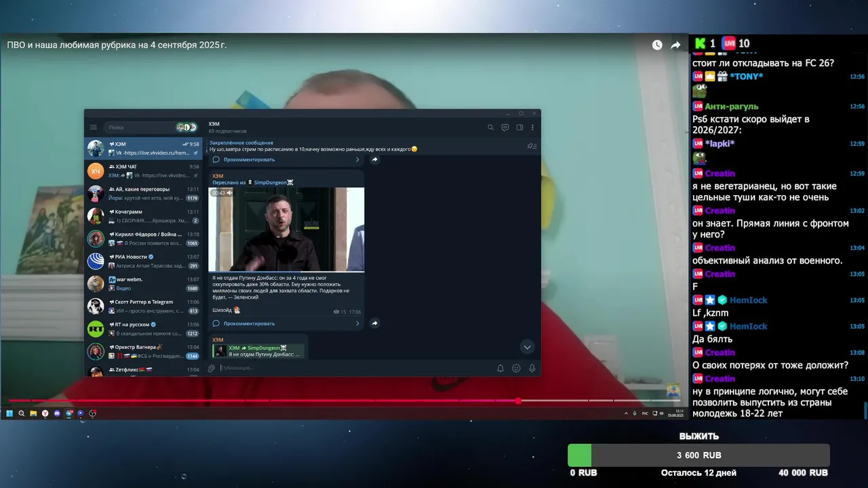The height and width of the screenshot is (488, 868).
Task: Open the three-dot chat options menu
Action: [532, 127]
